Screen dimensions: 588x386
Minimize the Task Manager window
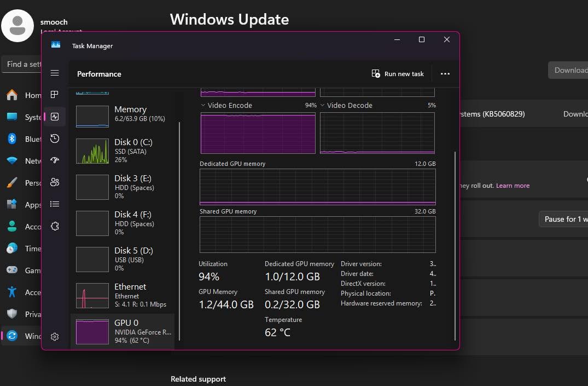click(x=397, y=39)
